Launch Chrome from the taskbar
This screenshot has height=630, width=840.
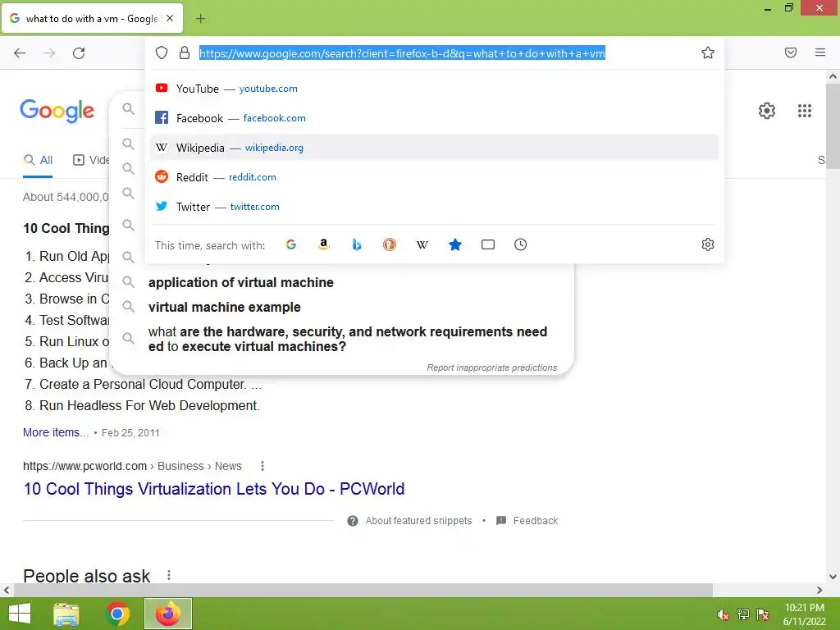(117, 614)
